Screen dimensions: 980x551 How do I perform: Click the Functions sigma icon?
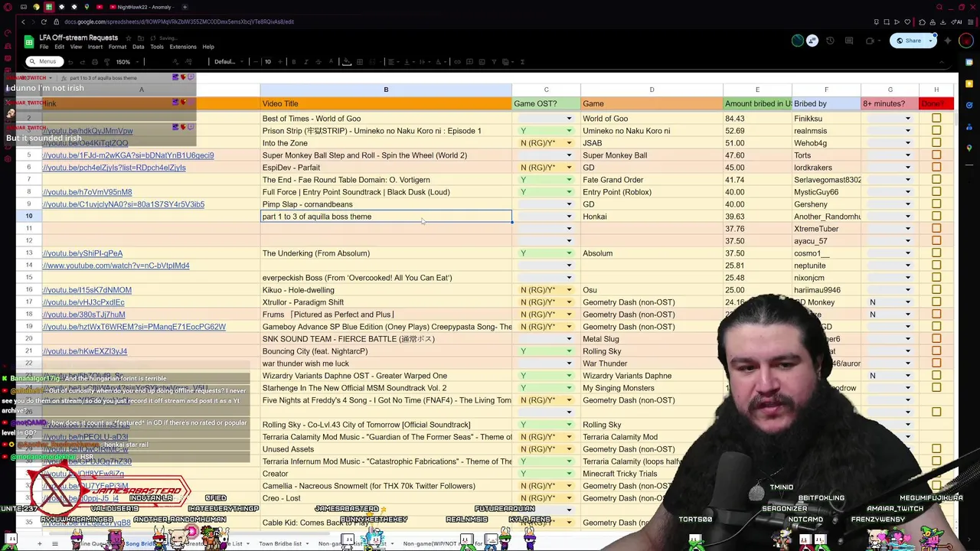click(522, 62)
